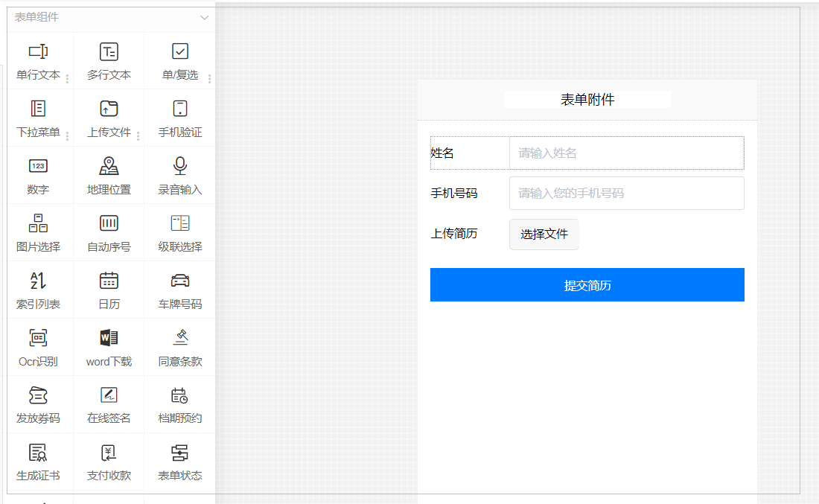Click the 请输入您的手机号码 phone field
Image resolution: width=819 pixels, height=504 pixels.
click(x=625, y=194)
